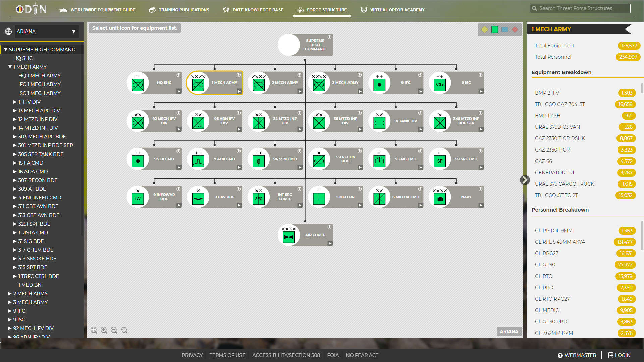Open the TERMS OF USE link

[x=227, y=355]
